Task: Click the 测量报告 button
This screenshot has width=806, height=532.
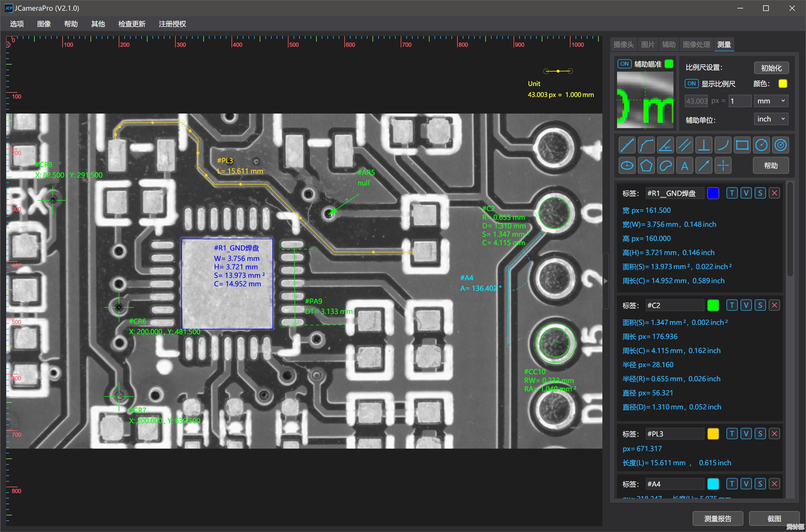Action: coord(717,518)
